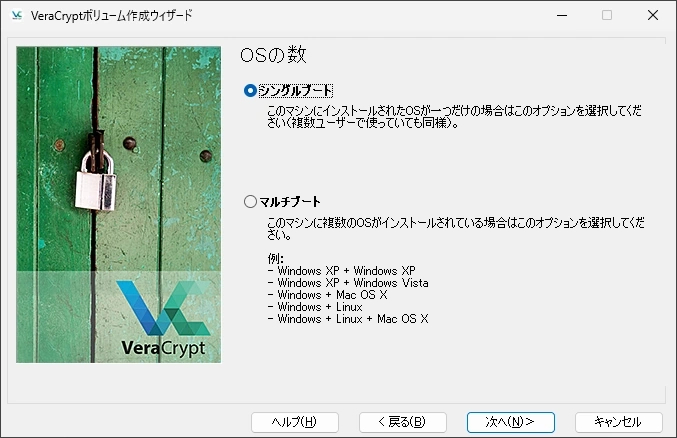Image resolution: width=677 pixels, height=438 pixels.
Task: Click the VeraCrypt icon in title bar
Action: pyautogui.click(x=17, y=16)
